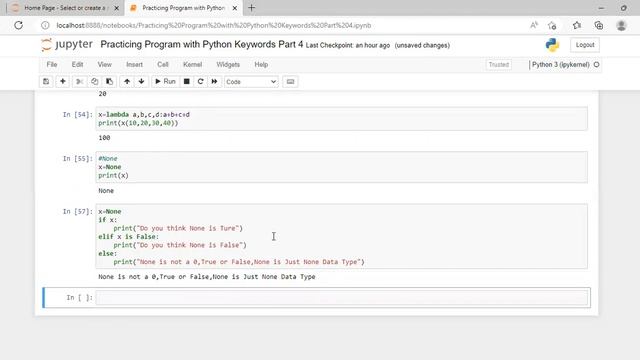The image size is (640, 360).
Task: Open the Widgets menu
Action: point(228,64)
